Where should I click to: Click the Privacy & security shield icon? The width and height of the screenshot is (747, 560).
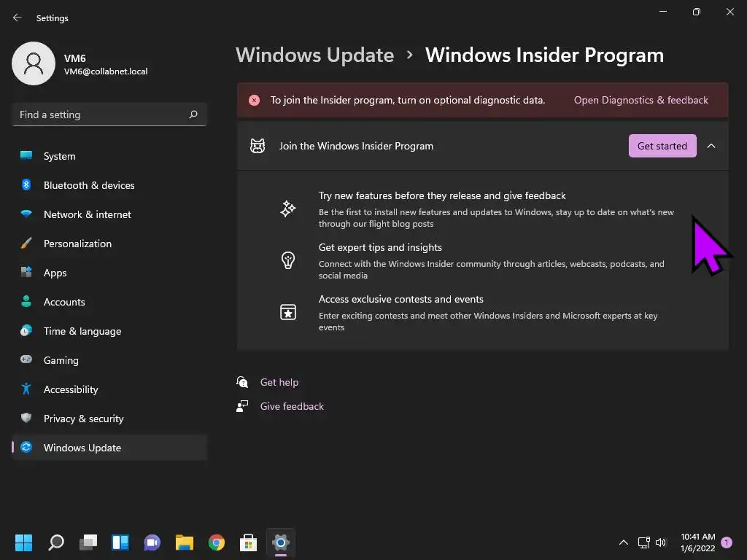tap(26, 418)
